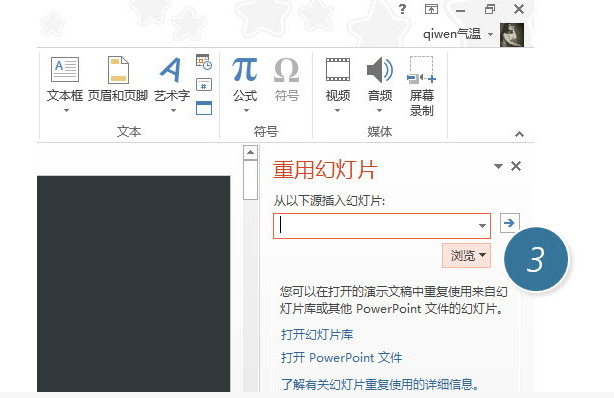Insert object icon in Text group

[x=204, y=108]
